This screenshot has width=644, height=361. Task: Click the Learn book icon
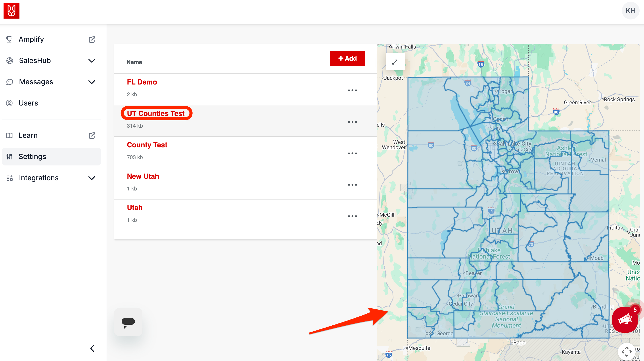coord(9,135)
